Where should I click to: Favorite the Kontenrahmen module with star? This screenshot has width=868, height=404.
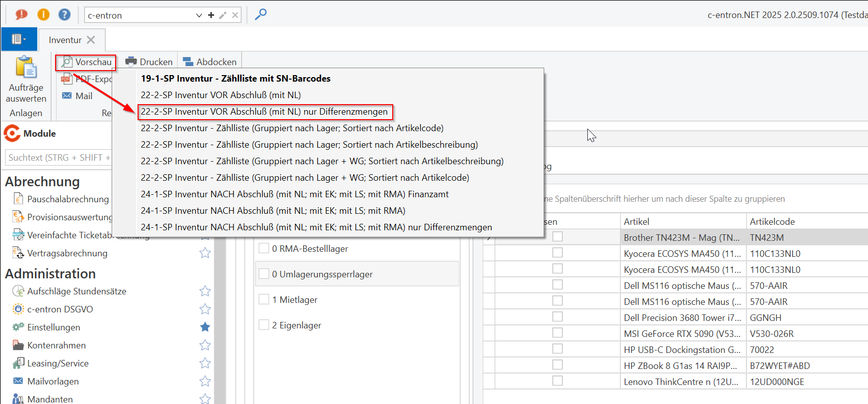[x=205, y=345]
